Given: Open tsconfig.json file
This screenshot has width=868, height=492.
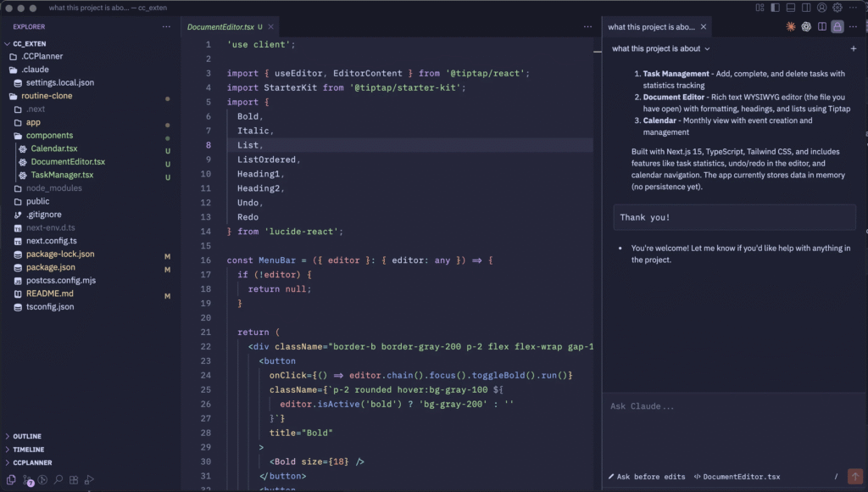Looking at the screenshot, I should pyautogui.click(x=50, y=306).
